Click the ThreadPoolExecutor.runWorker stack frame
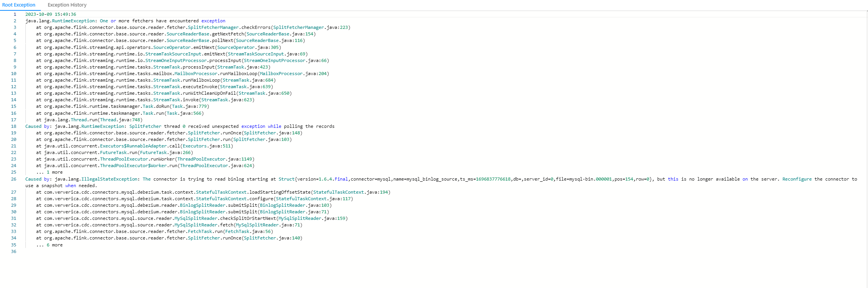Image resolution: width=868 pixels, height=288 pixels. (145, 159)
